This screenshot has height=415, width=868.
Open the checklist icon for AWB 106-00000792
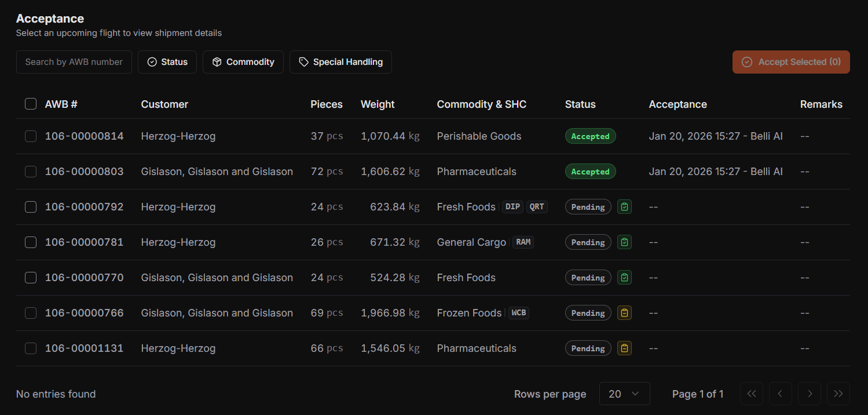coord(624,206)
